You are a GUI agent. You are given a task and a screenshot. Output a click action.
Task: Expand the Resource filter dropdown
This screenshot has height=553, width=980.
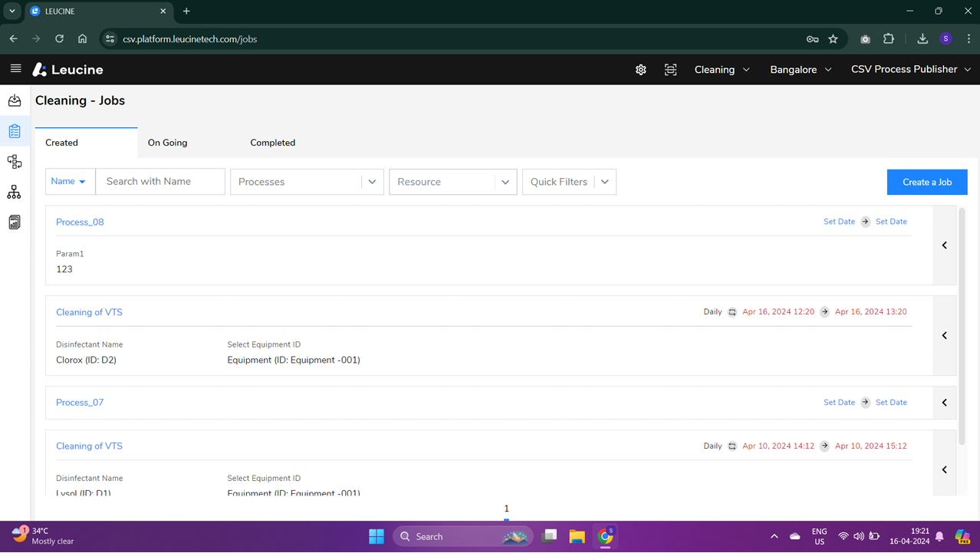505,182
